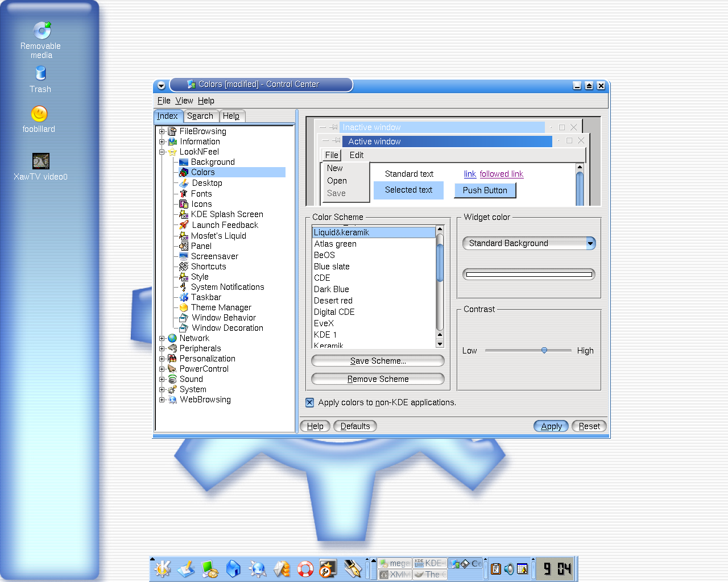Expand the Network tree node

tap(162, 338)
